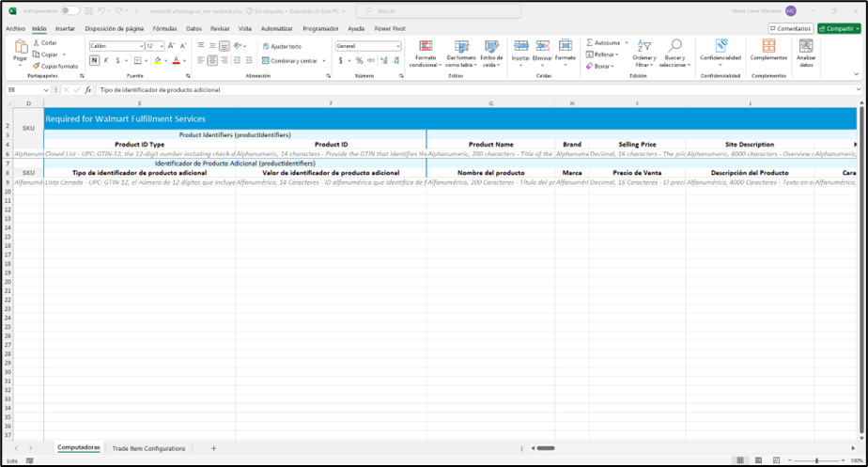This screenshot has height=467, width=868.
Task: Click Analizar datos icon
Action: pos(806,47)
